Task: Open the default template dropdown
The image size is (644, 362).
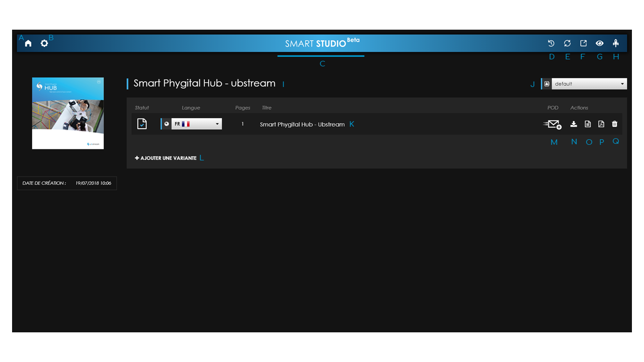Action: click(589, 84)
